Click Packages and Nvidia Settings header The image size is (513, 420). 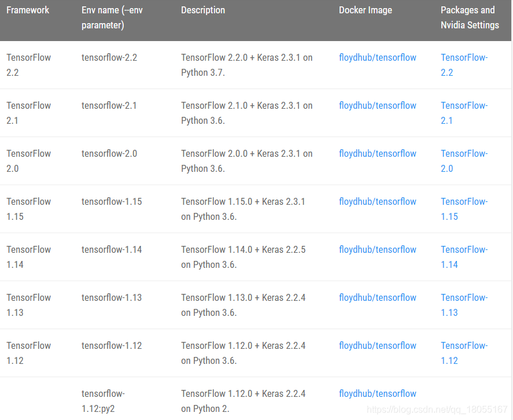coord(470,18)
